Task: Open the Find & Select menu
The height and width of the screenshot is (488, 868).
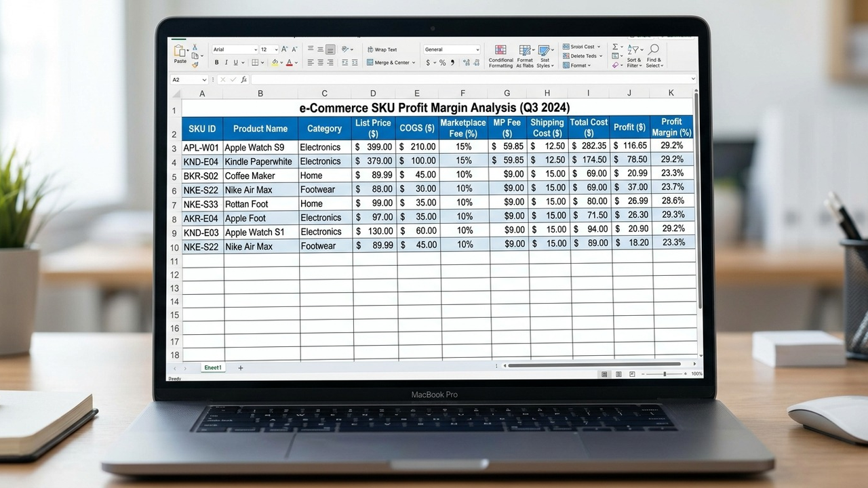Action: [654, 56]
